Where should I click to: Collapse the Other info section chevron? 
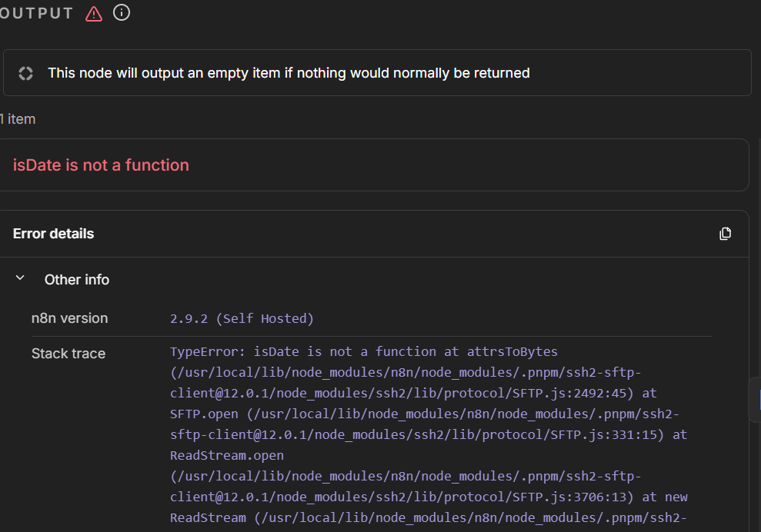tap(21, 279)
